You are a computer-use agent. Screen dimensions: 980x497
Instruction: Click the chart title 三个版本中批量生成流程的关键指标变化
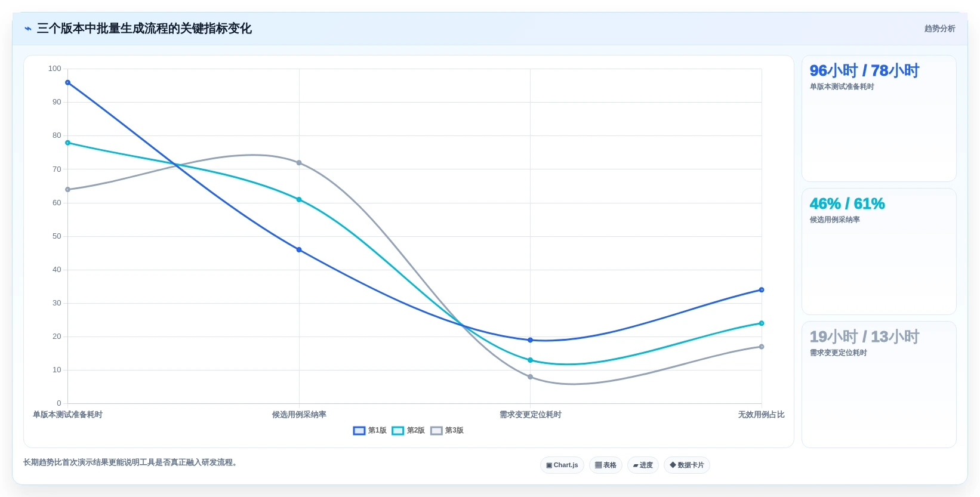pyautogui.click(x=144, y=29)
